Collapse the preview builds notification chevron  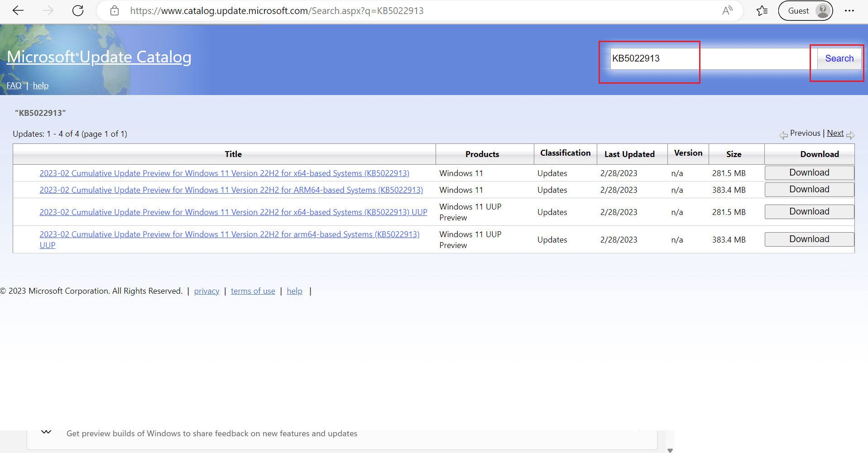[46, 432]
